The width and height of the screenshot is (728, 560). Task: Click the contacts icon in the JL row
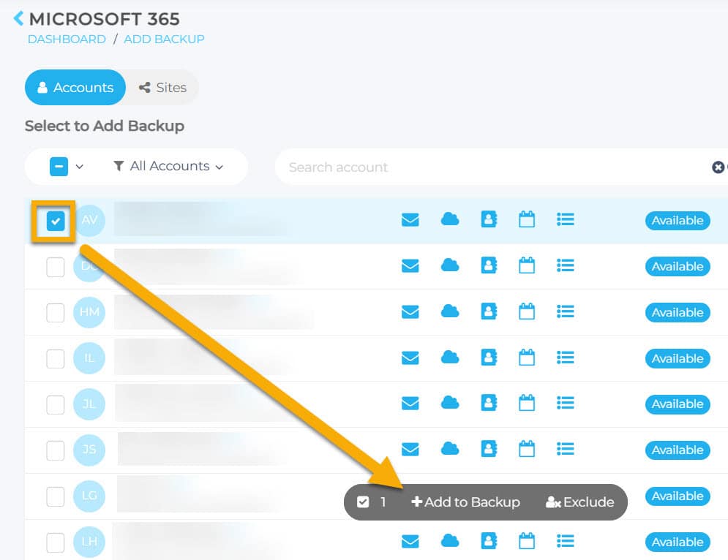489,403
